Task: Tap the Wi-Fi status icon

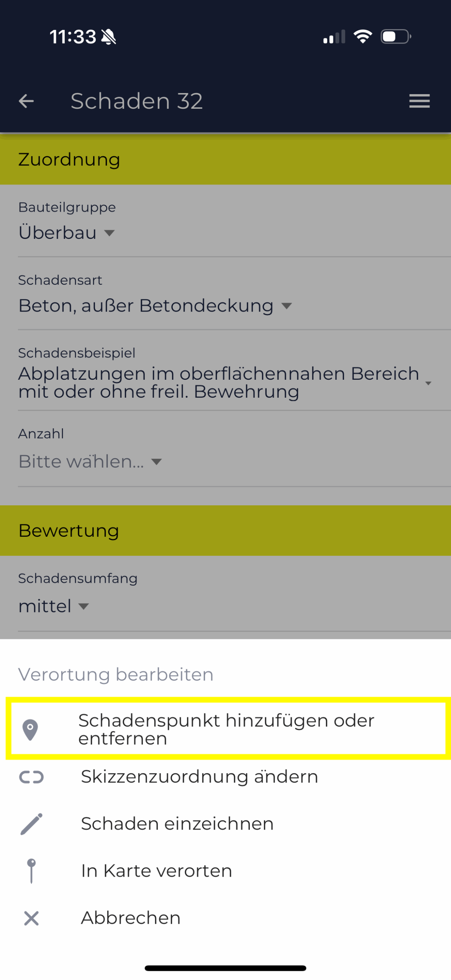Action: pyautogui.click(x=362, y=37)
